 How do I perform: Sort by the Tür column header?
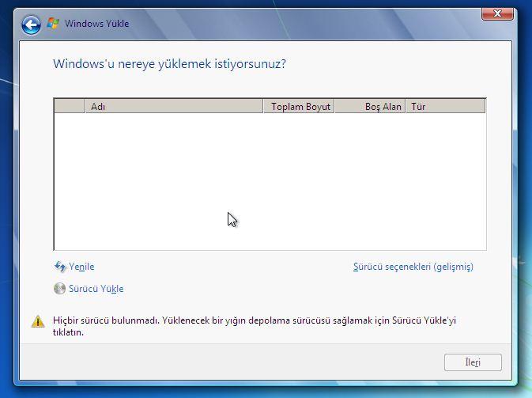tap(446, 106)
